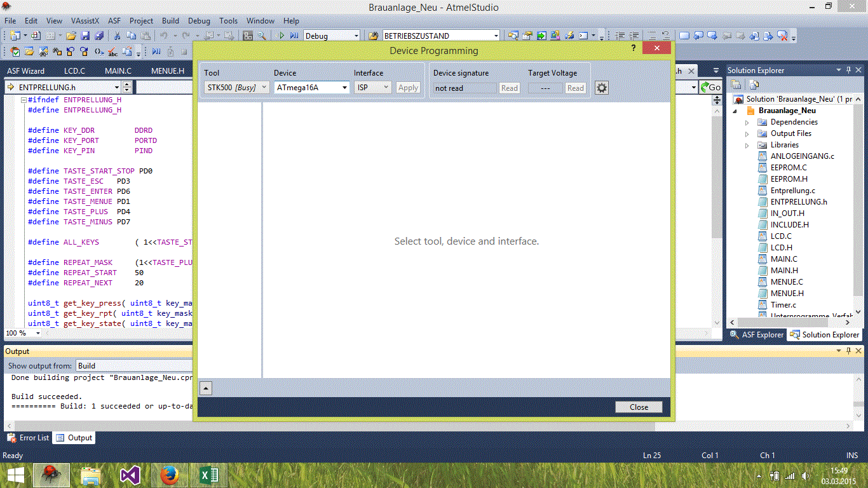Viewport: 868px width, 488px height.
Task: Click the Command Window toolbar icon
Action: 583,36
